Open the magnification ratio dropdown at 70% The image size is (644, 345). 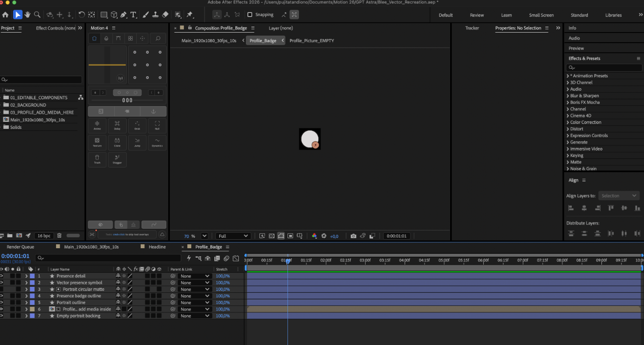(x=204, y=236)
